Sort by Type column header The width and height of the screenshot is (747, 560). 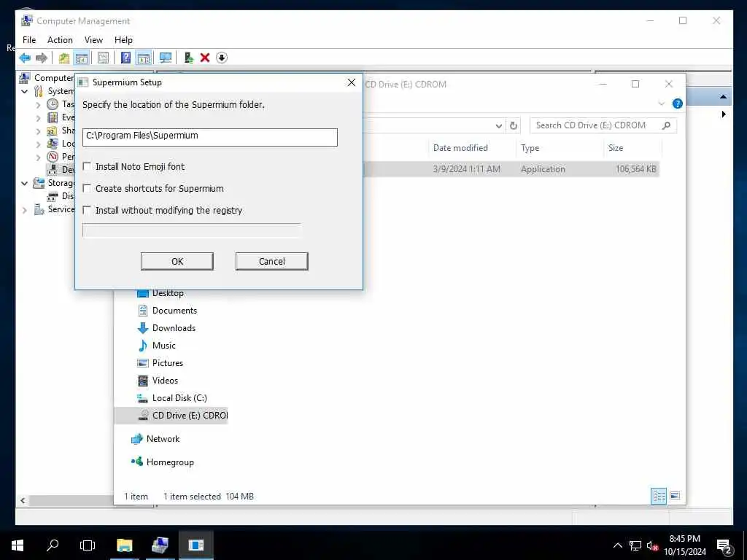(530, 147)
